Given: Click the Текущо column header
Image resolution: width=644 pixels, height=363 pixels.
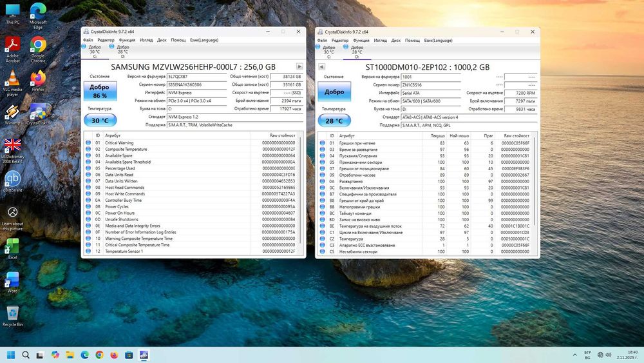Looking at the screenshot, I should (435, 135).
